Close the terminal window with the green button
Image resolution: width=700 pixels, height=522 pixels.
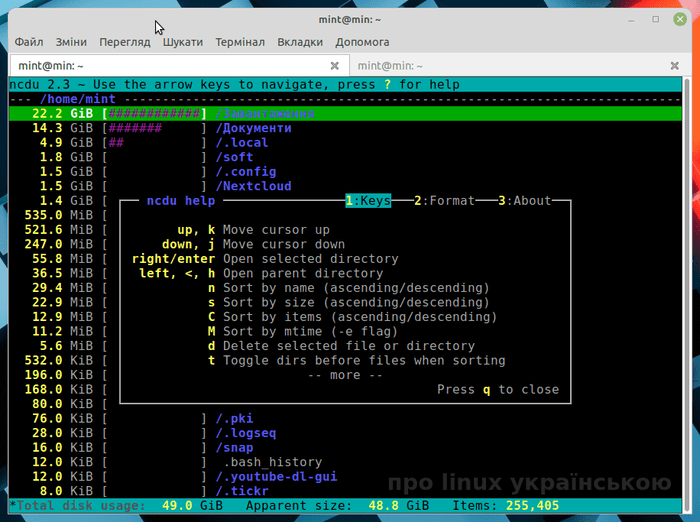coord(680,19)
